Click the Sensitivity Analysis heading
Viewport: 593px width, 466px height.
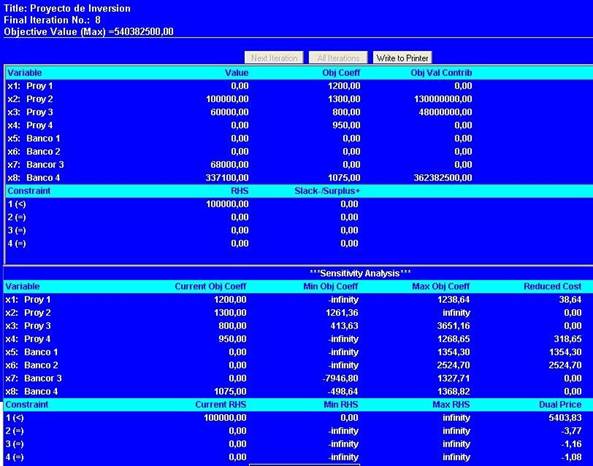click(360, 273)
